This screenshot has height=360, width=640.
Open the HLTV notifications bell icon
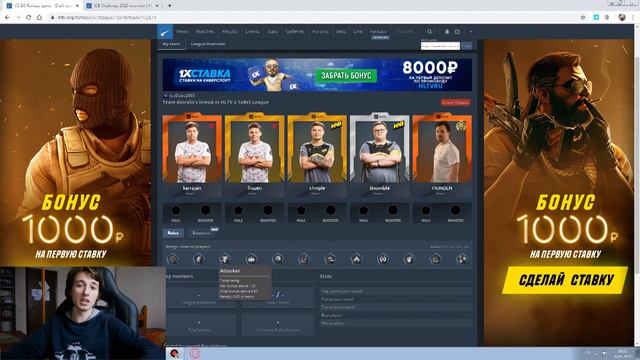(447, 31)
